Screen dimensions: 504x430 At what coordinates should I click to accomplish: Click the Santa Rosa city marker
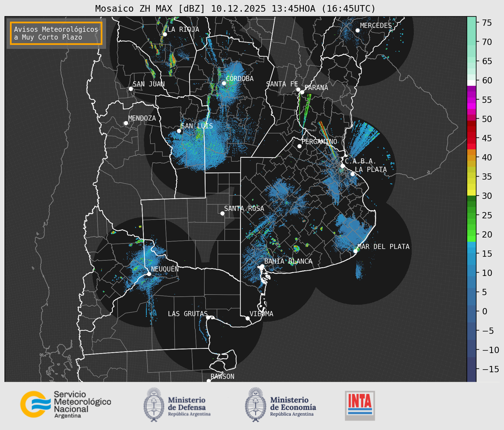coord(222,214)
